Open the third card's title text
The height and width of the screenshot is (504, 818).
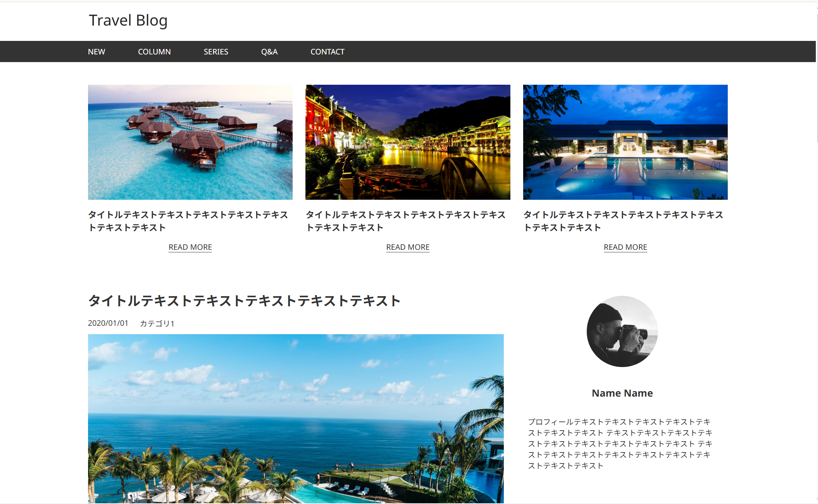(623, 221)
